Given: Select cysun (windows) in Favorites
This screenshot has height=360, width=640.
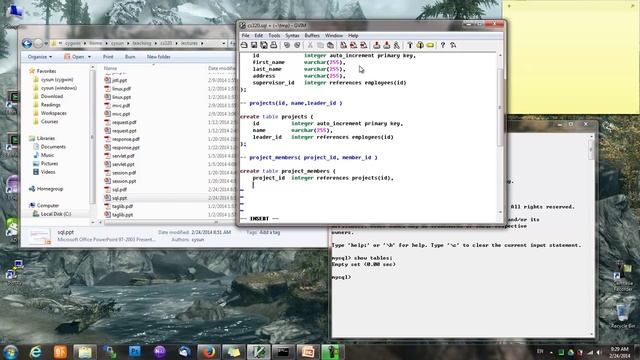Looking at the screenshot, I should tap(59, 88).
